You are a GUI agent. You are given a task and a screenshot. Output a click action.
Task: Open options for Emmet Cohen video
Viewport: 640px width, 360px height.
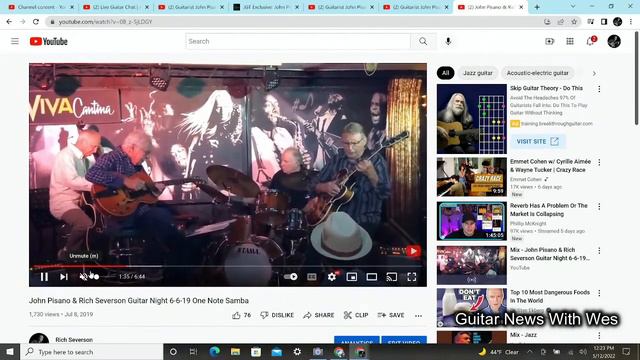point(599,162)
